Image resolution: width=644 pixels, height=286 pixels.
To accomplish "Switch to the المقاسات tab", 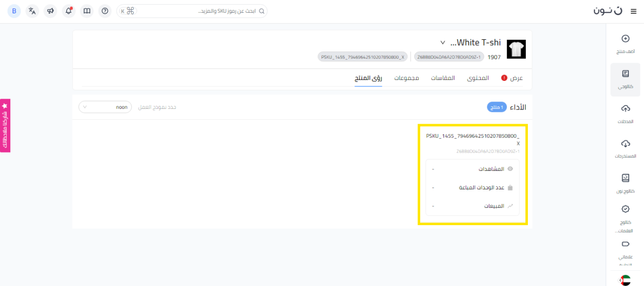I will (x=443, y=78).
